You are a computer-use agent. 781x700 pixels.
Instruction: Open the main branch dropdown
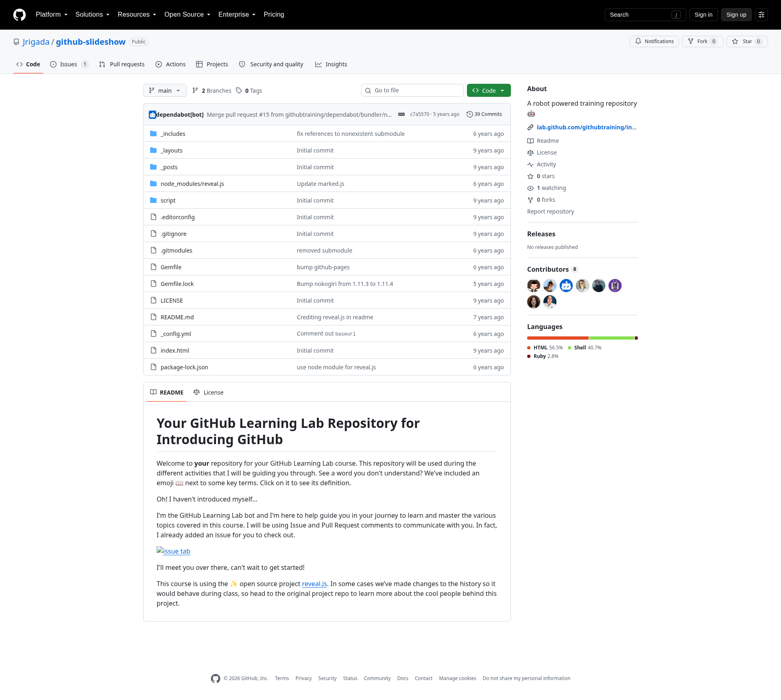(x=165, y=90)
